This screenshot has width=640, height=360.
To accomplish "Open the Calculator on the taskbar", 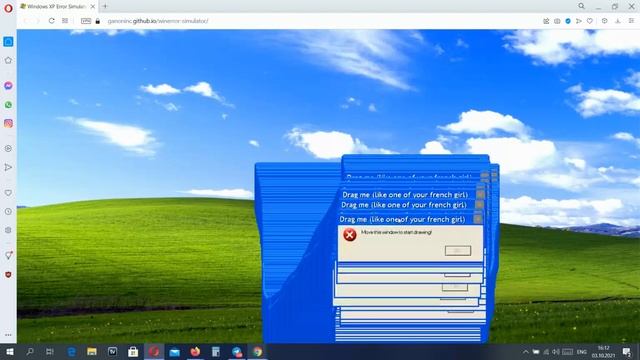I will [216, 352].
